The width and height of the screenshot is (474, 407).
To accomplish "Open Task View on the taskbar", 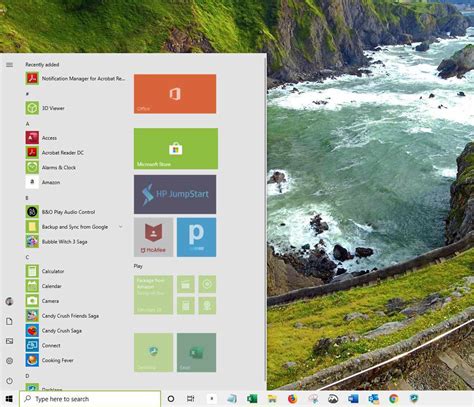I will [x=190, y=399].
